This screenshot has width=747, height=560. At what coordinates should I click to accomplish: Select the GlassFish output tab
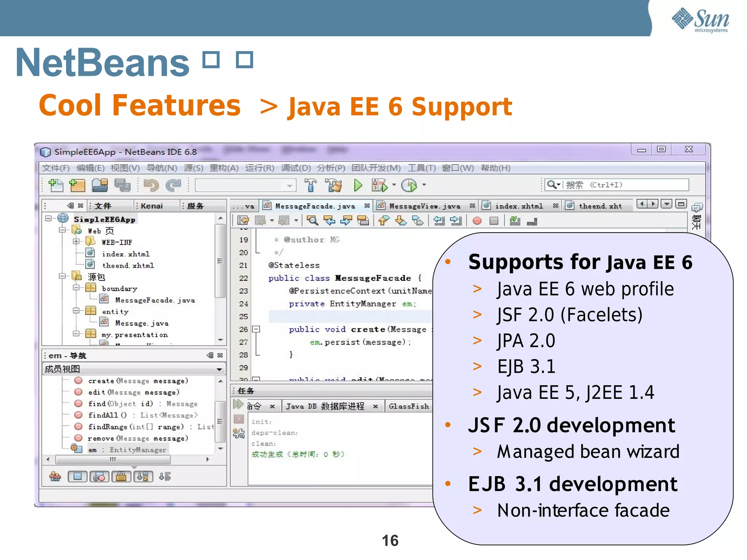tap(409, 406)
